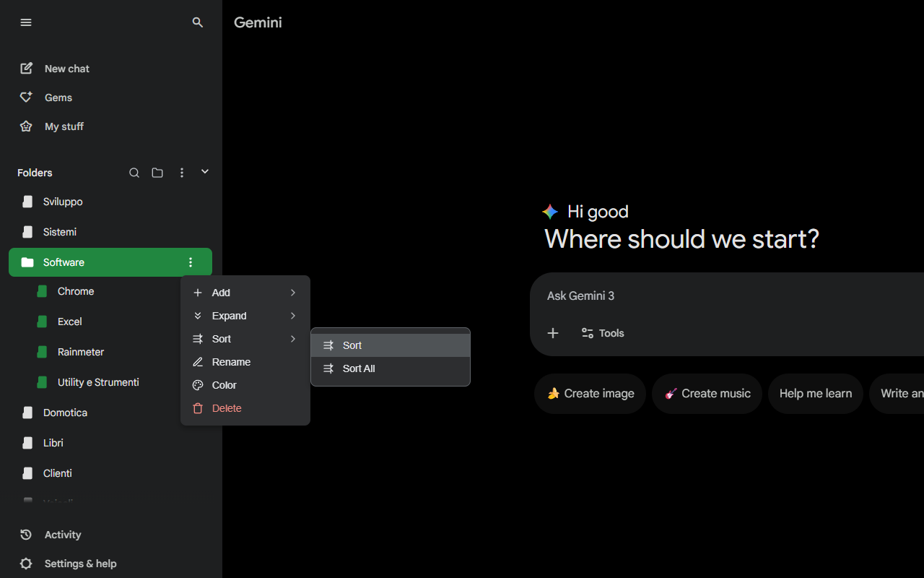Open Settings & help
Viewport: 924px width, 578px height.
pos(80,564)
